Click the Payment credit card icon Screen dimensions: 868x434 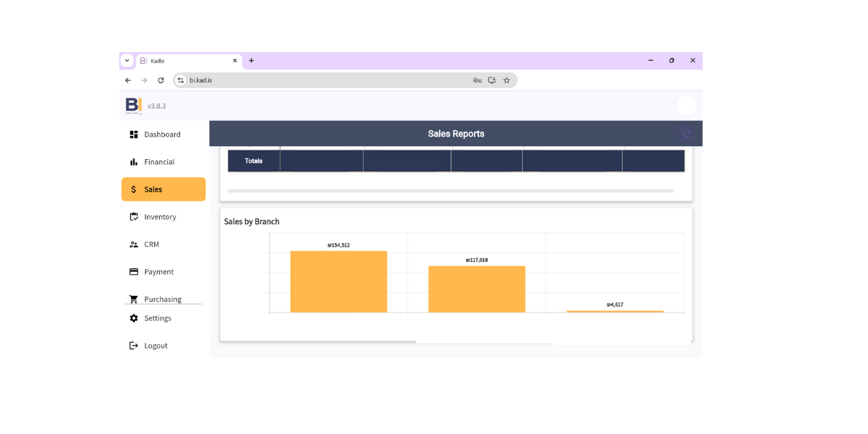point(134,272)
